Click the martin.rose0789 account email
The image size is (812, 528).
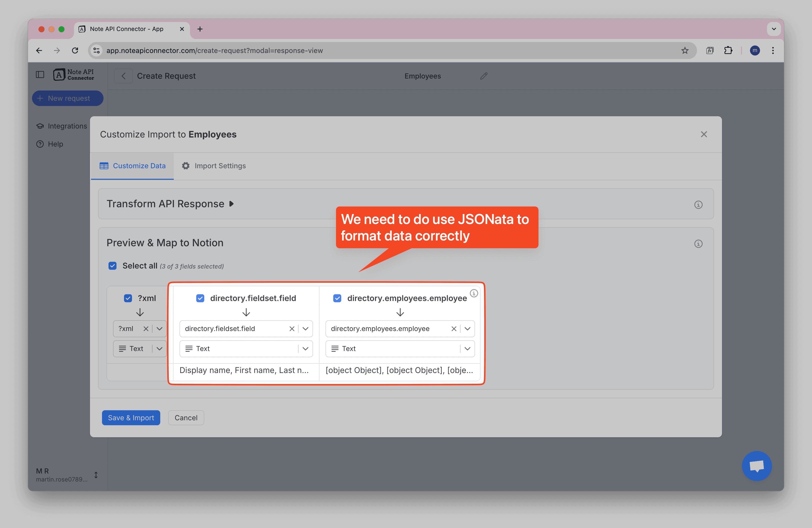(62, 479)
